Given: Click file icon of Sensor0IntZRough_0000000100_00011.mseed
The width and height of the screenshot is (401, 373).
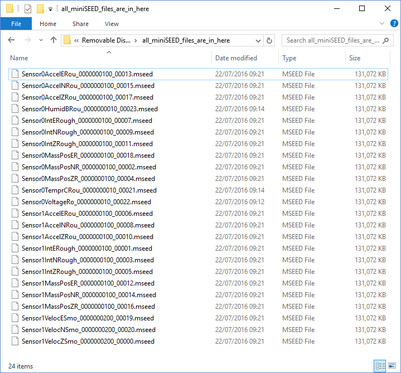Looking at the screenshot, I should pyautogui.click(x=15, y=144).
